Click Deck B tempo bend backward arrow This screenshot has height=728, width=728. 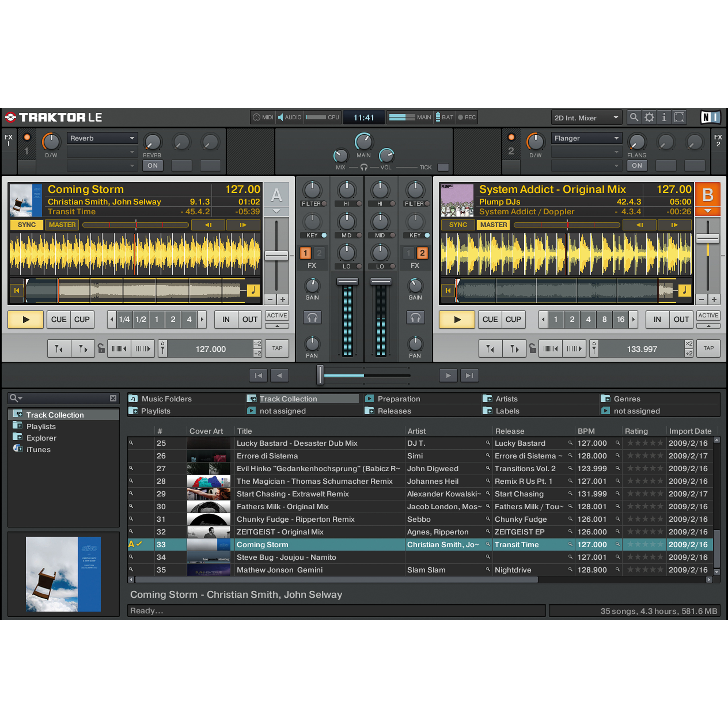coord(639,225)
